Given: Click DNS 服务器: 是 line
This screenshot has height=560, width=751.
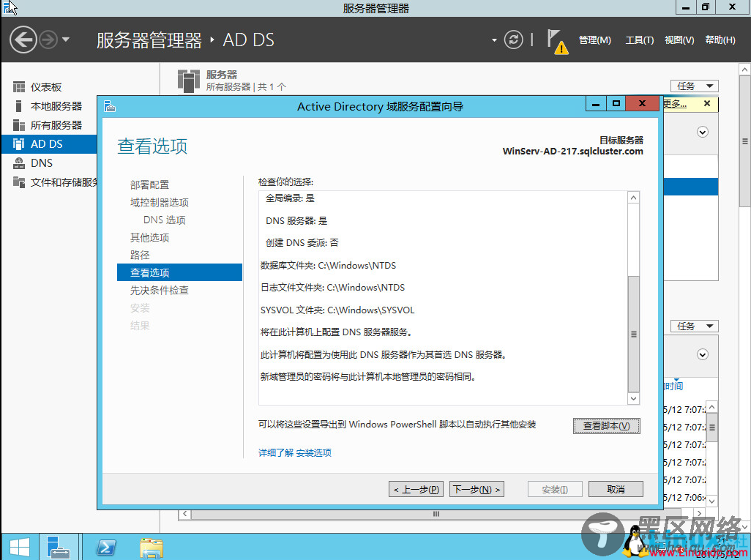Looking at the screenshot, I should (296, 221).
